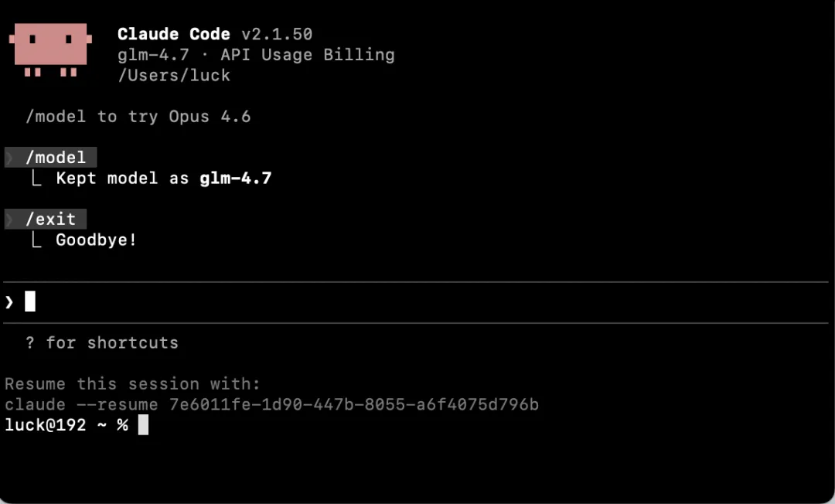The image size is (835, 504).
Task: Click the bold glm-4.7 model name
Action: tap(235, 179)
